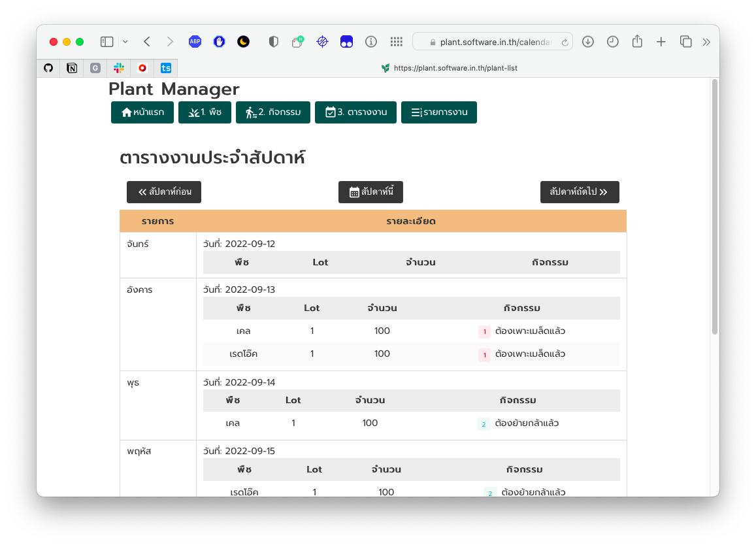This screenshot has width=756, height=545.
Task: Open the AdBlock Plus extension
Action: pyautogui.click(x=195, y=42)
